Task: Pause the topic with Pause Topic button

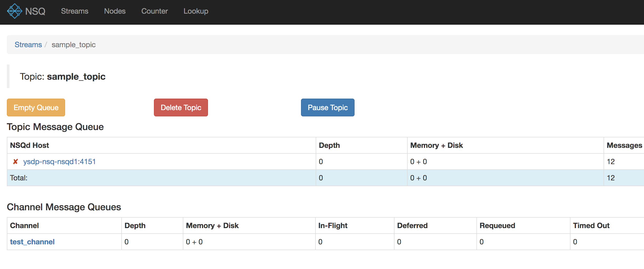Action: click(x=328, y=107)
